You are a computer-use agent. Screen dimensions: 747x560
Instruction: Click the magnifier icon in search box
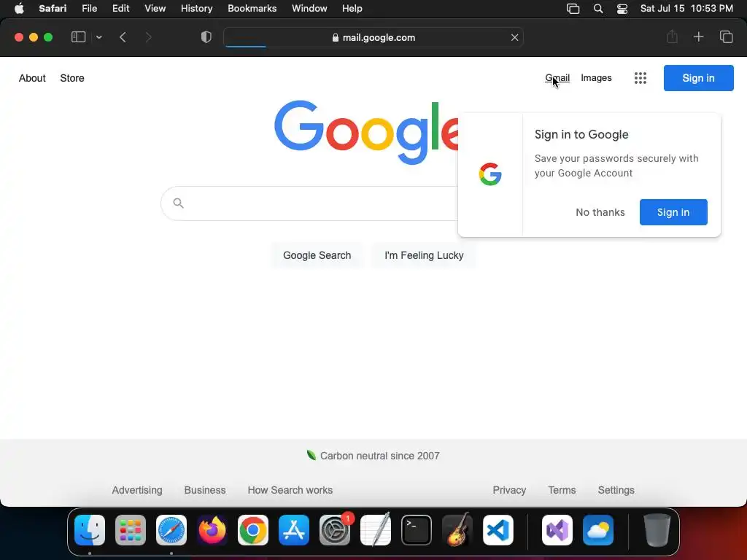click(178, 203)
